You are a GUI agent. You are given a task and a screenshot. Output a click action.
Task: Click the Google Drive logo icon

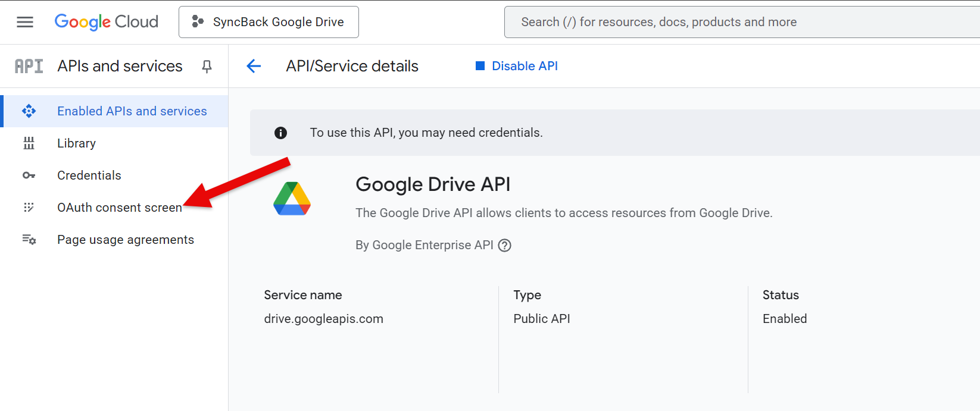tap(292, 199)
